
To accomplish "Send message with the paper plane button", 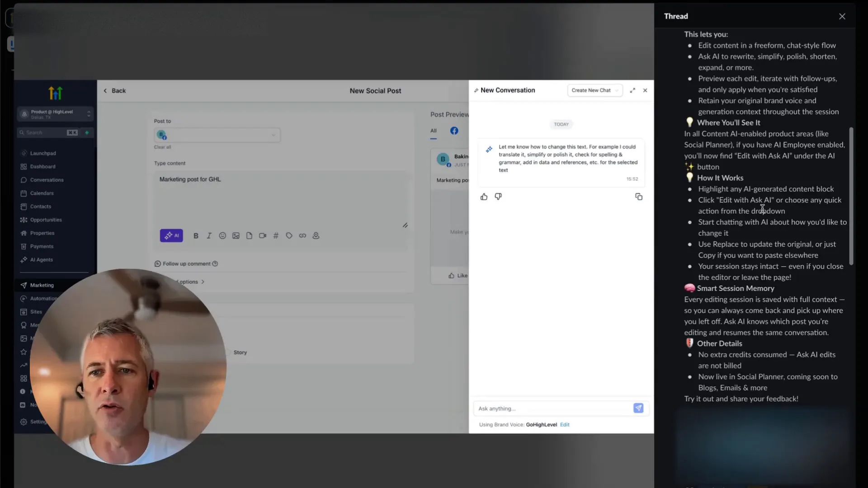I will (638, 408).
